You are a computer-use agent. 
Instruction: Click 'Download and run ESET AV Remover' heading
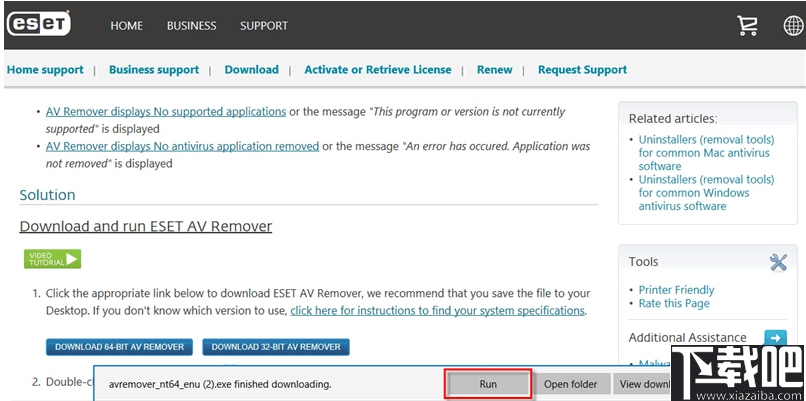pos(145,226)
